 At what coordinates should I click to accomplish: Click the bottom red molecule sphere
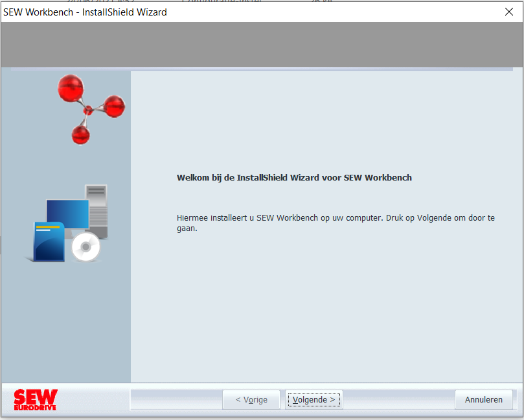click(x=80, y=135)
